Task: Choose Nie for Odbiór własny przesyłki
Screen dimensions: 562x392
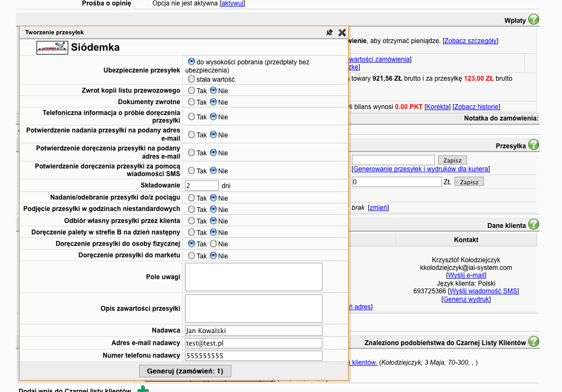Action: pos(213,220)
